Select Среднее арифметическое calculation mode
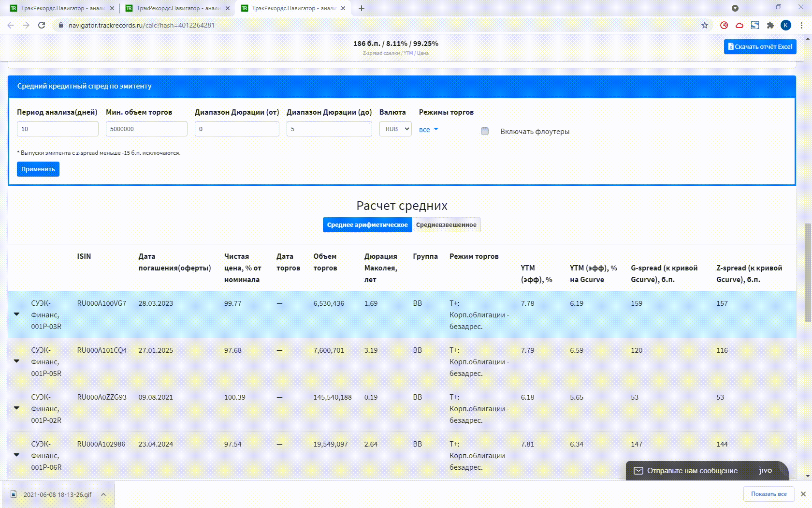Screen dimensions: 812x508 [x=367, y=225]
